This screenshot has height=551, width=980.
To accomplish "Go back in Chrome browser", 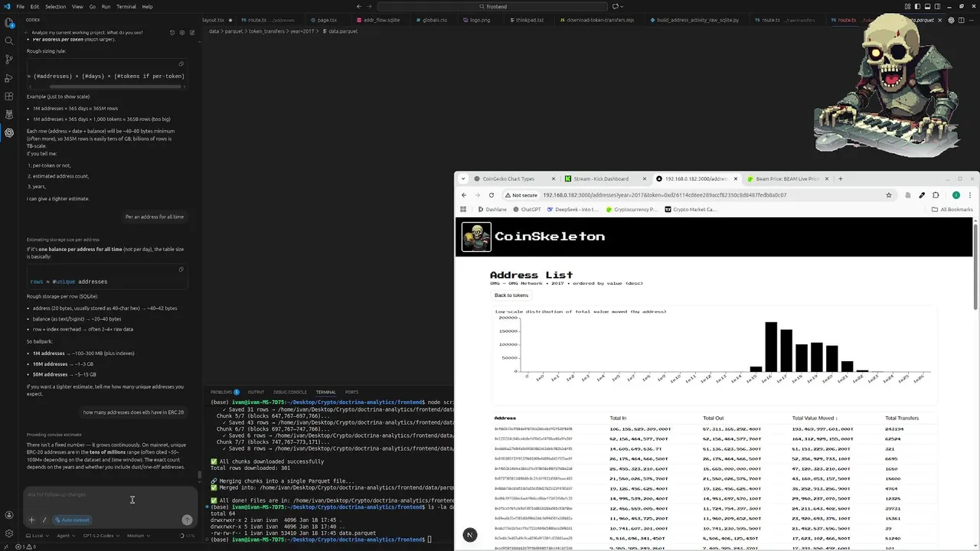I will [464, 195].
